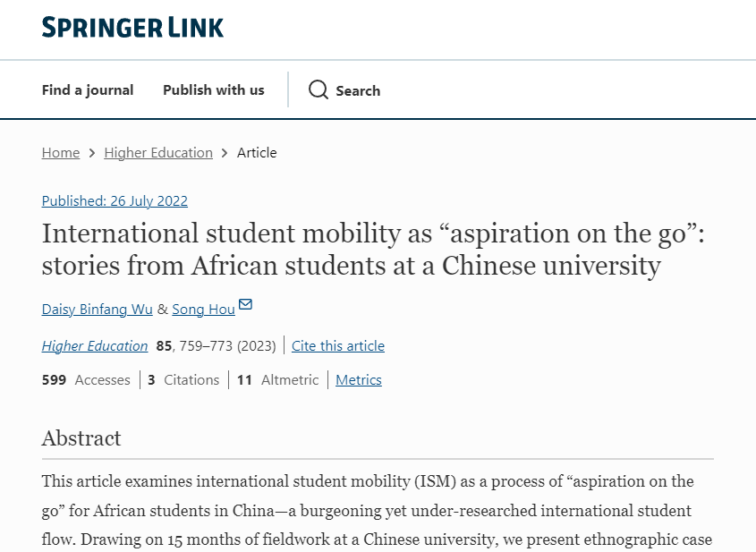Open the Higher Education breadcrumb link
The width and height of the screenshot is (756, 552).
click(158, 152)
